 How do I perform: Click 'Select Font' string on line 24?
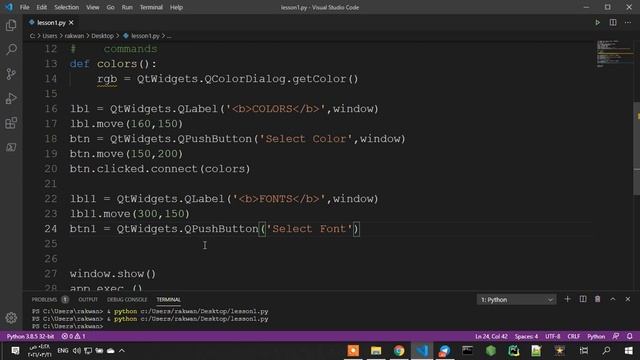tap(309, 229)
